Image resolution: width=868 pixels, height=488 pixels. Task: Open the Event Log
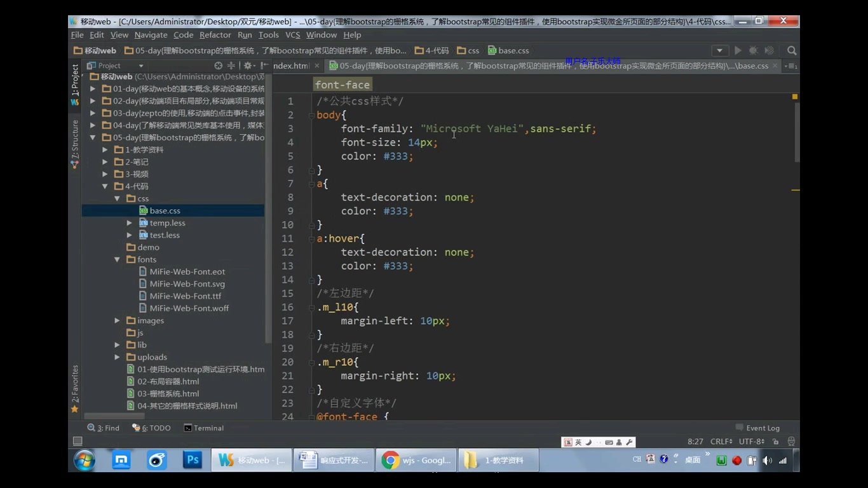pos(757,428)
